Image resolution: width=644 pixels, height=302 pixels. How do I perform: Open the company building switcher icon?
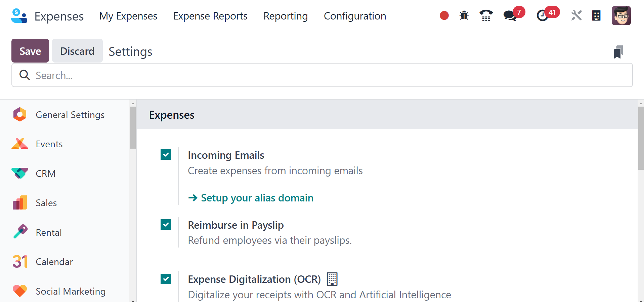click(596, 15)
